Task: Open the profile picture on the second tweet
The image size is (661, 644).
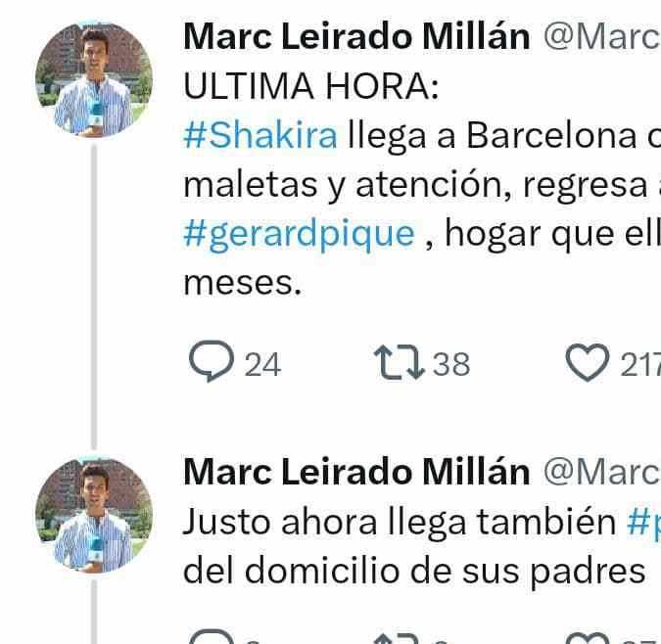Action: coord(94,516)
